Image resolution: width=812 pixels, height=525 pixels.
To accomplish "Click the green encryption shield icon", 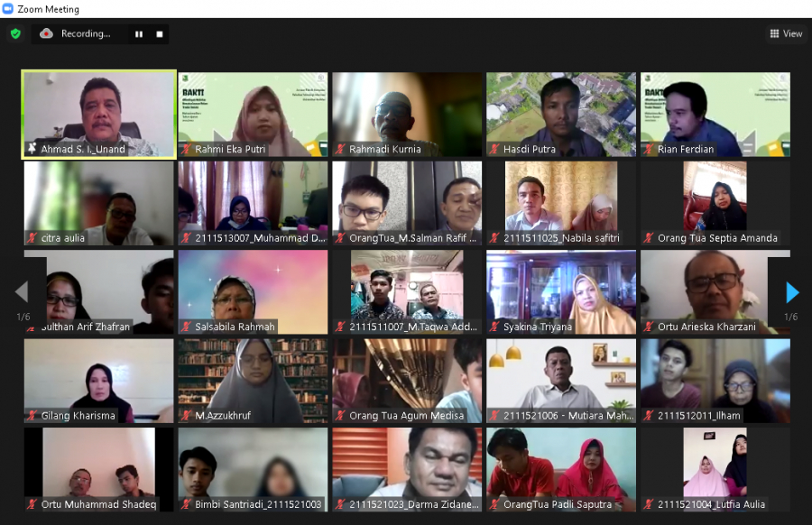I will pyautogui.click(x=15, y=33).
